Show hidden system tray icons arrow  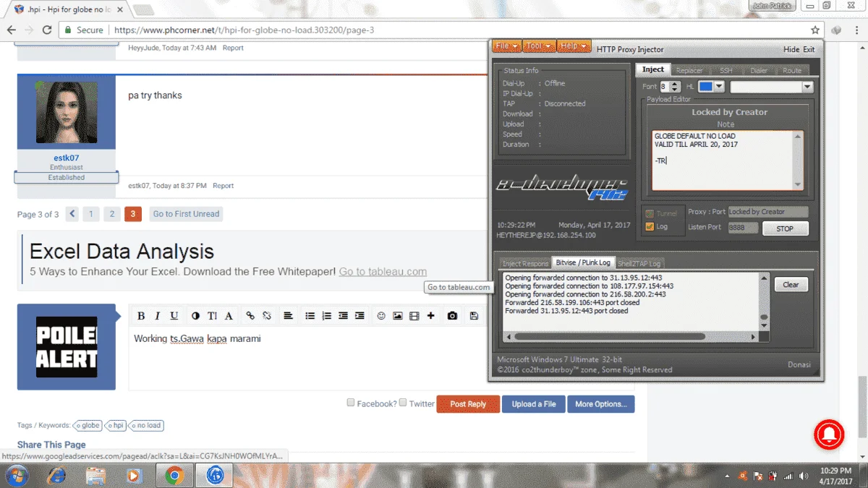tap(726, 476)
